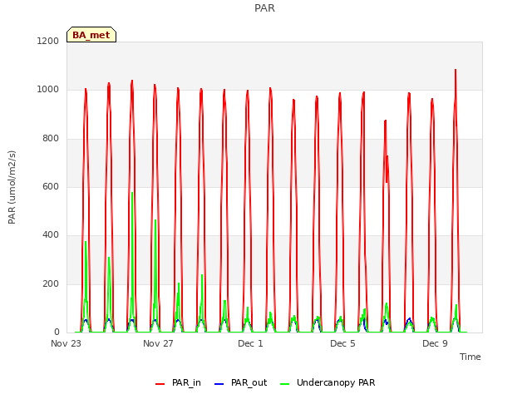Click the Nov 23 x-axis label
Viewport: 532px width, 399px height.
tap(66, 343)
